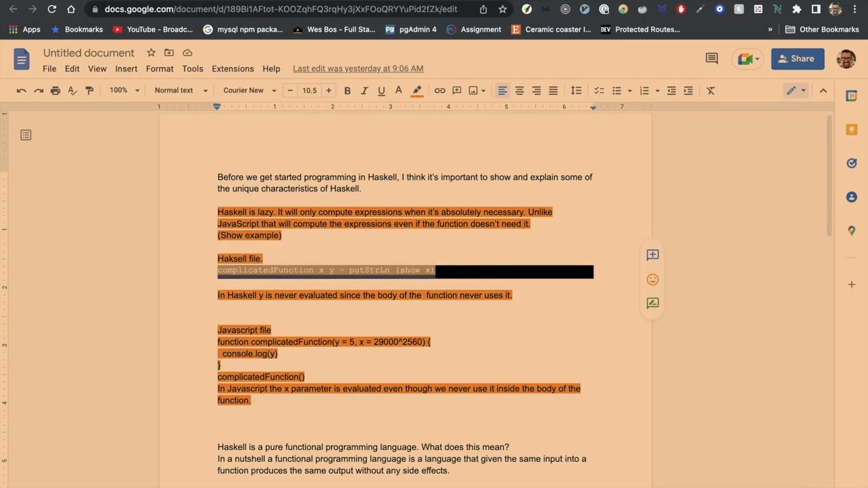Open Google Tasks side panel
868x488 pixels.
point(852,163)
